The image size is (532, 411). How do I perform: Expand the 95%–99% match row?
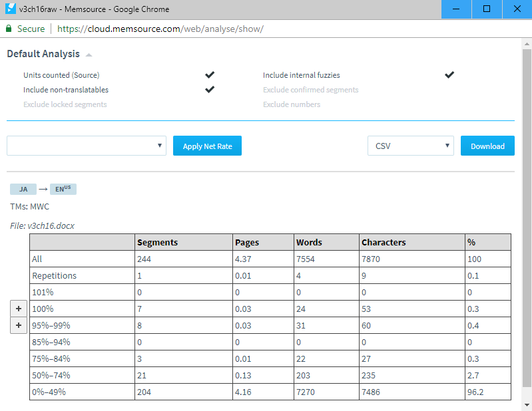[18, 325]
